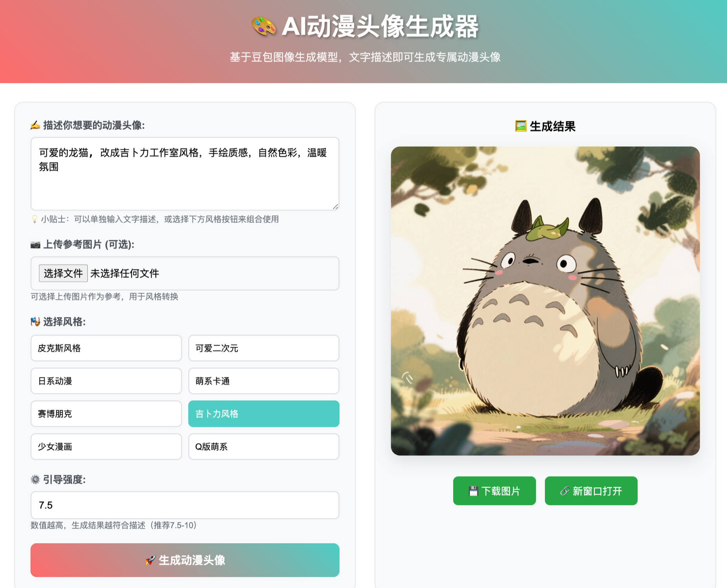Click the 生成动漫头像 generate button
Screen dimensions: 727x588
click(x=185, y=560)
